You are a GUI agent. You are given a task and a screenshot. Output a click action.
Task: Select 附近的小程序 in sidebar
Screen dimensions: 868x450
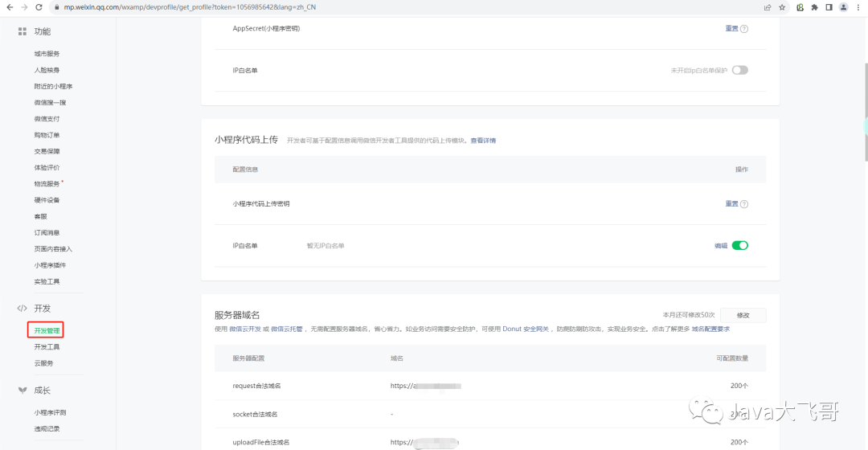[x=53, y=86]
